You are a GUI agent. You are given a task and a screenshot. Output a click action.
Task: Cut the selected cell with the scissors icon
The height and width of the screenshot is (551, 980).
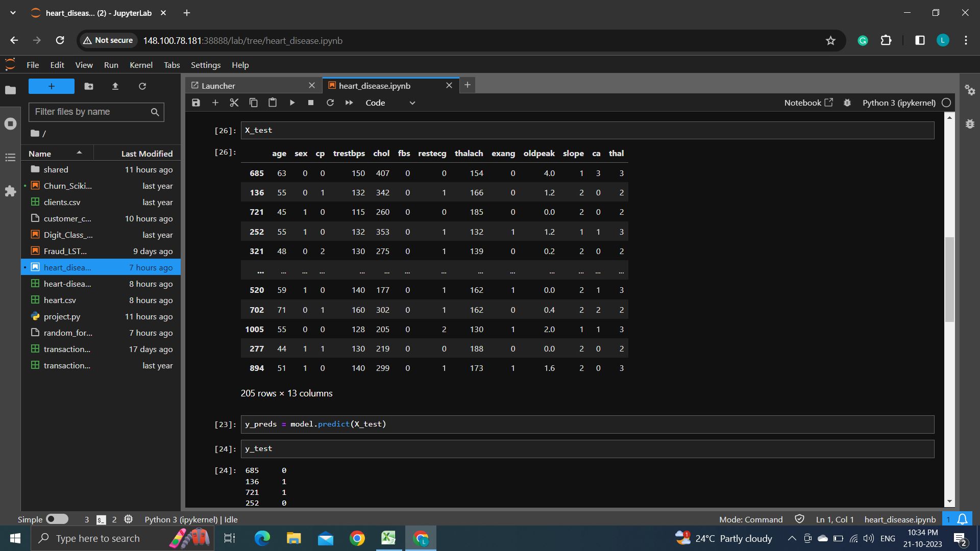point(234,103)
